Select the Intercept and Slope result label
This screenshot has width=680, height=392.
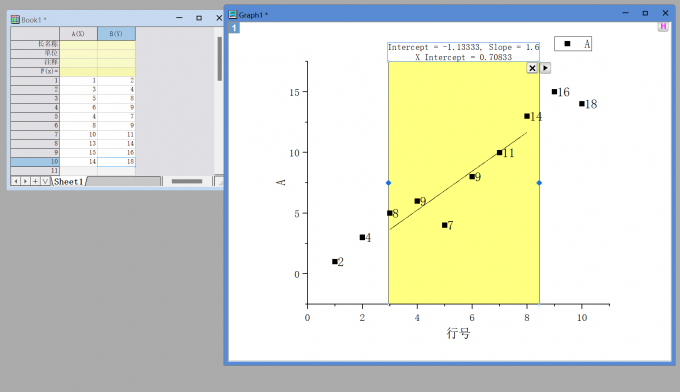tap(463, 52)
